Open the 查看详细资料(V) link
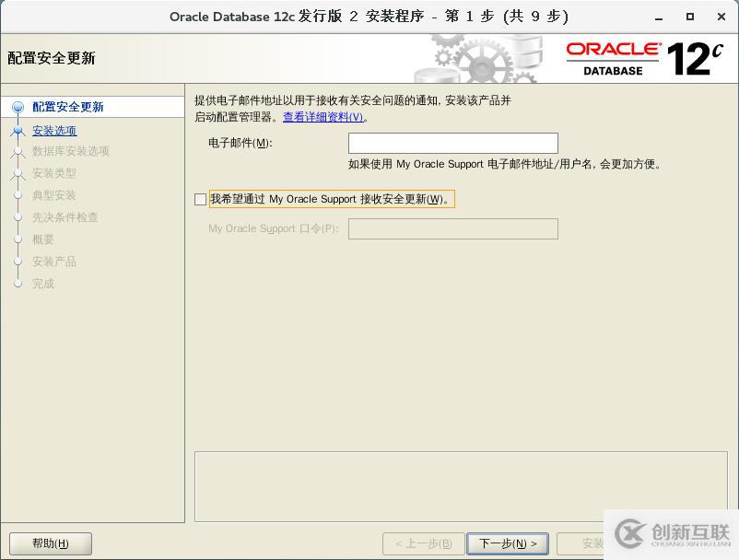This screenshot has width=739, height=560. (323, 117)
